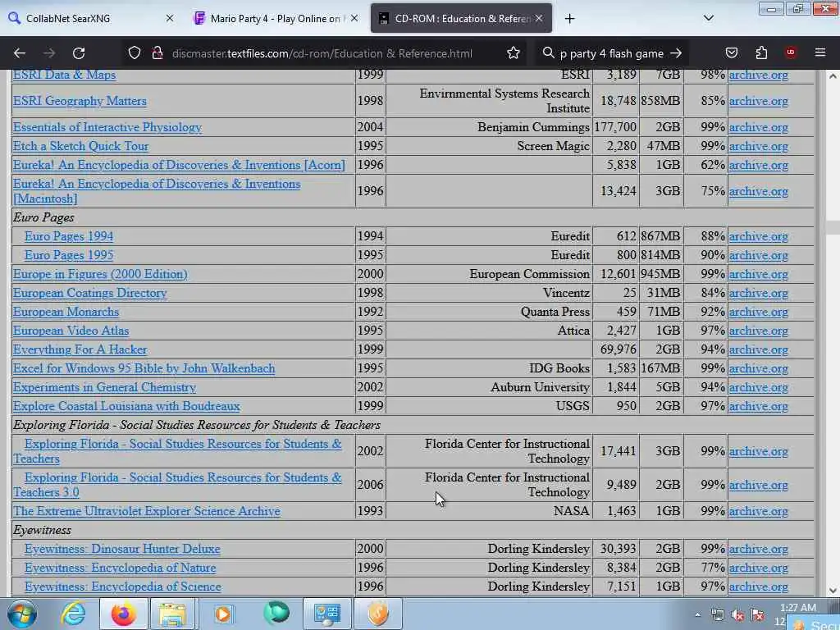Close the Mario Party 4 tab

tap(354, 18)
